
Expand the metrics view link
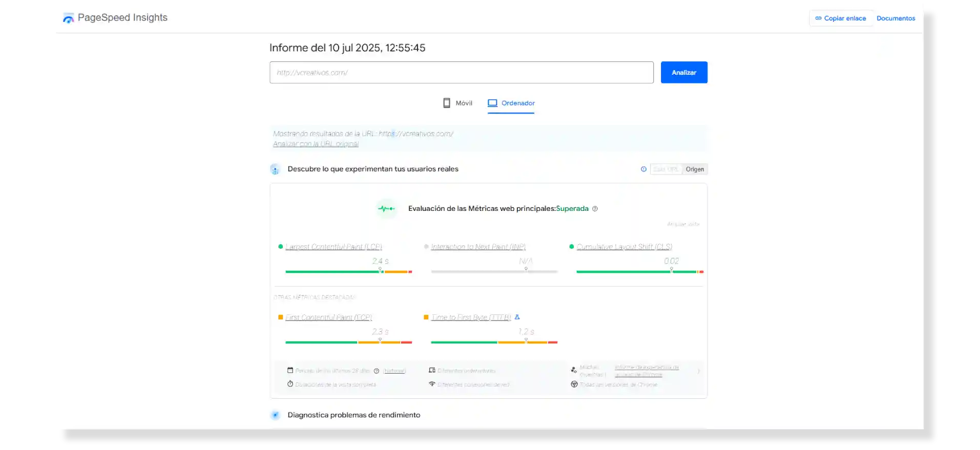pyautogui.click(x=683, y=224)
